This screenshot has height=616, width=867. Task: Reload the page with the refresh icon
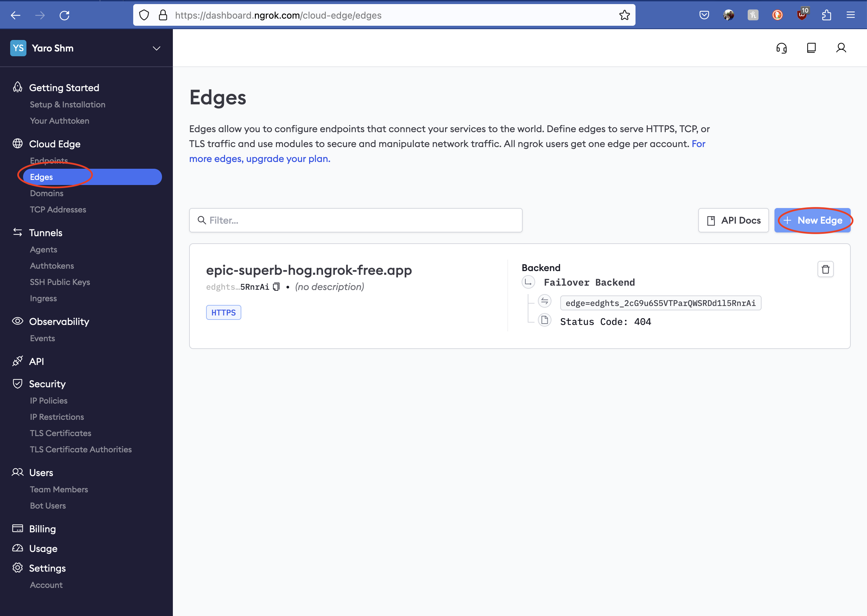[x=64, y=15]
